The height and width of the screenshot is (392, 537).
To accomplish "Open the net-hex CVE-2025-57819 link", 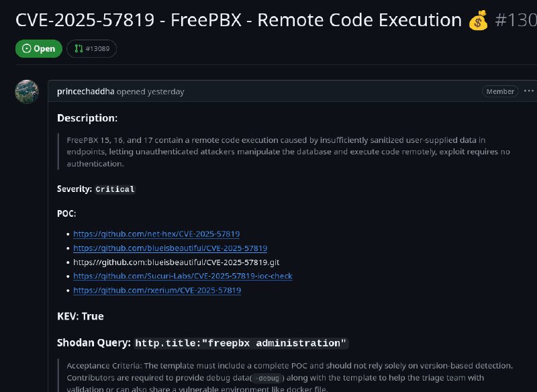I will point(156,234).
